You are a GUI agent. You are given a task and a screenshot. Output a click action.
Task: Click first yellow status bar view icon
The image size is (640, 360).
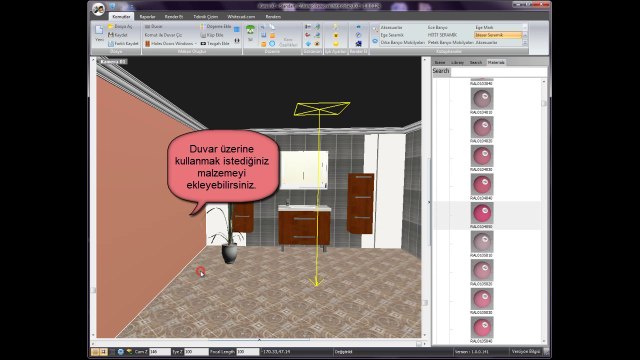point(95,351)
